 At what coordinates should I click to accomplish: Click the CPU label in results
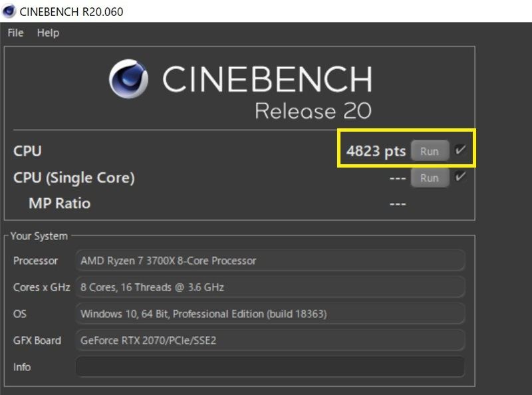click(27, 151)
